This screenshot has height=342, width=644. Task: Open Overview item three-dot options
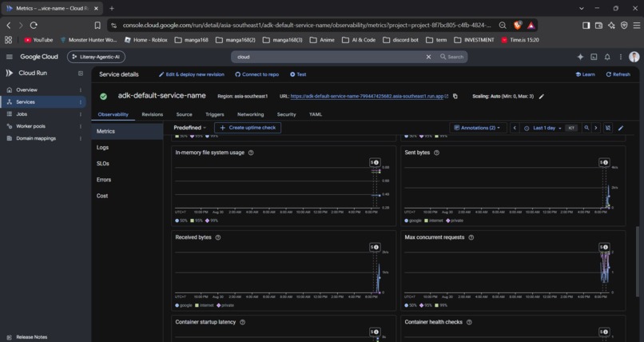[x=81, y=90]
